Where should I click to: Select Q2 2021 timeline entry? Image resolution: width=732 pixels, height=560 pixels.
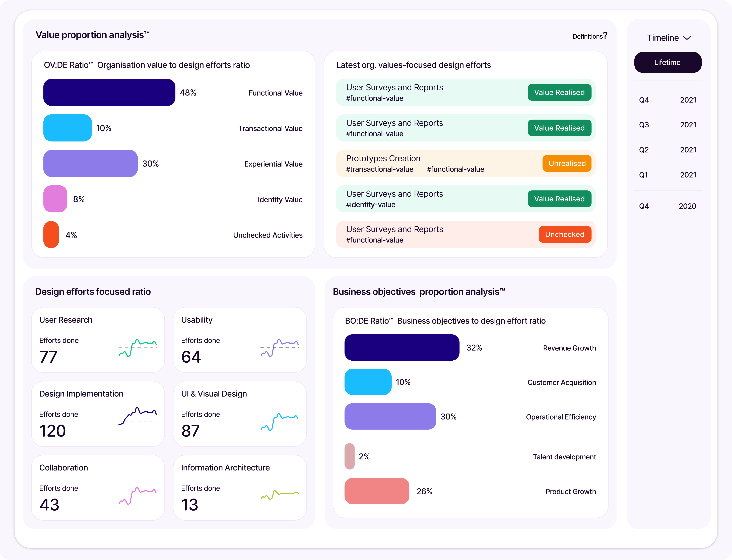coord(667,150)
